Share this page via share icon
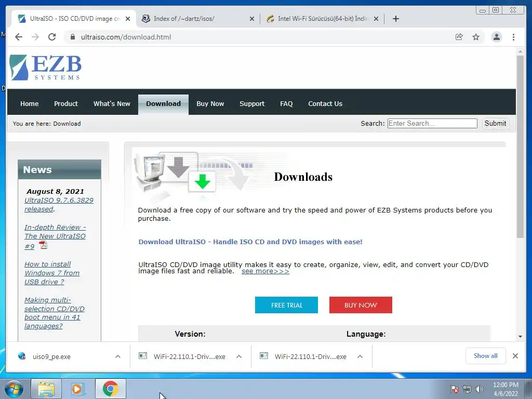This screenshot has width=532, height=399. [459, 37]
